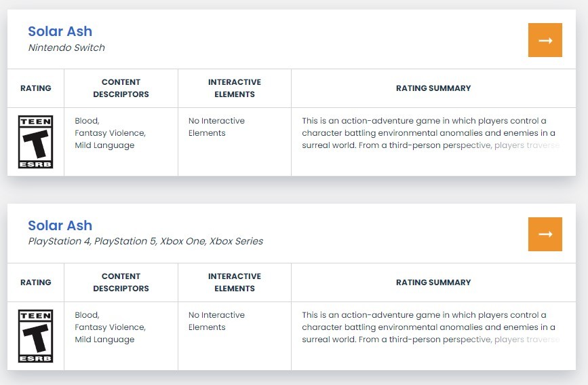Click the Teen ESRB rating icon in PlayStation/Xbox card
The image size is (588, 385).
tap(35, 336)
